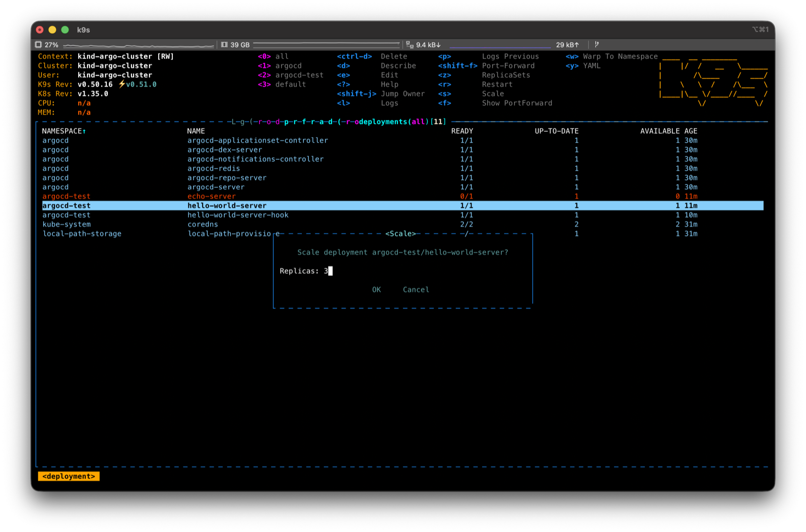Click the k9s window title
806x532 pixels.
pyautogui.click(x=83, y=30)
